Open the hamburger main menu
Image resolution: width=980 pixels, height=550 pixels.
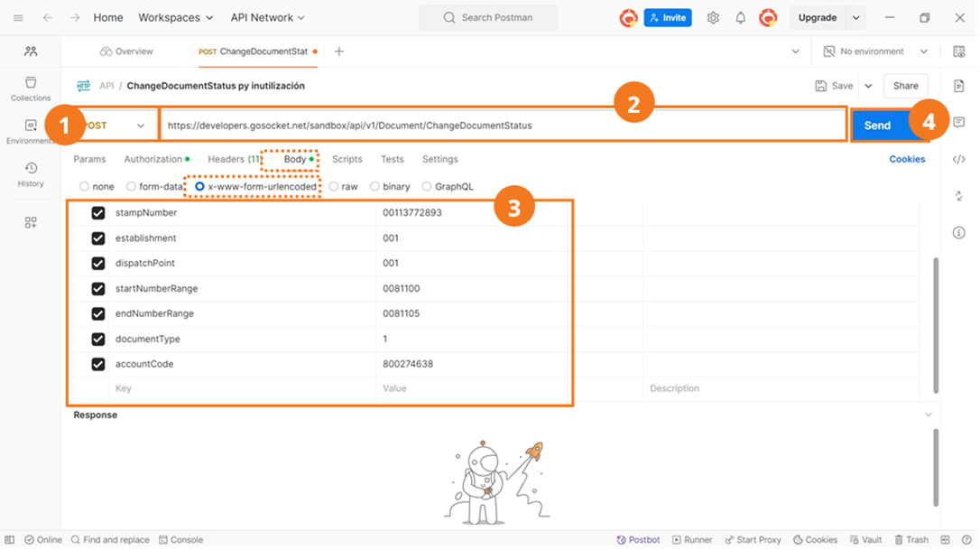click(18, 17)
